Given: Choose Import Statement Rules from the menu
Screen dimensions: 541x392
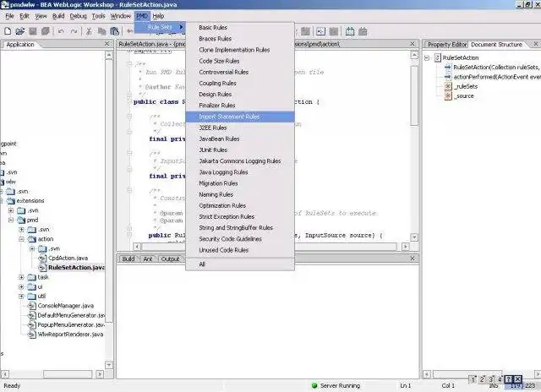Looking at the screenshot, I should (240, 117).
